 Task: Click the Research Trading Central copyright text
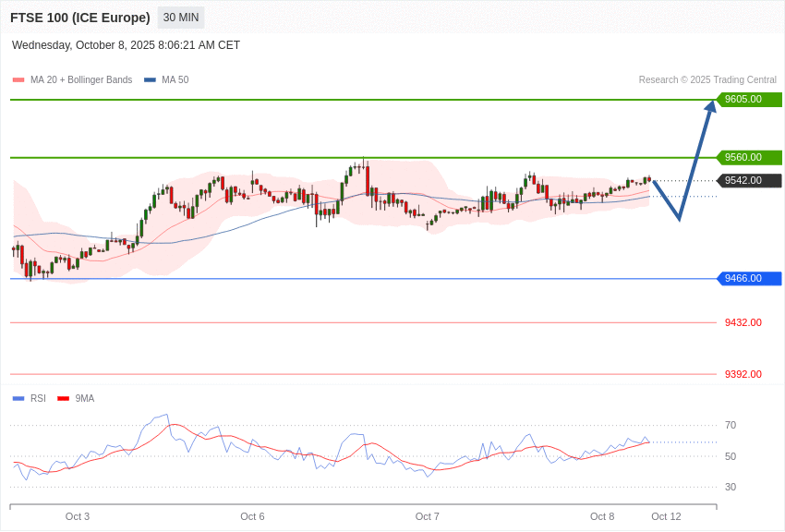(707, 80)
